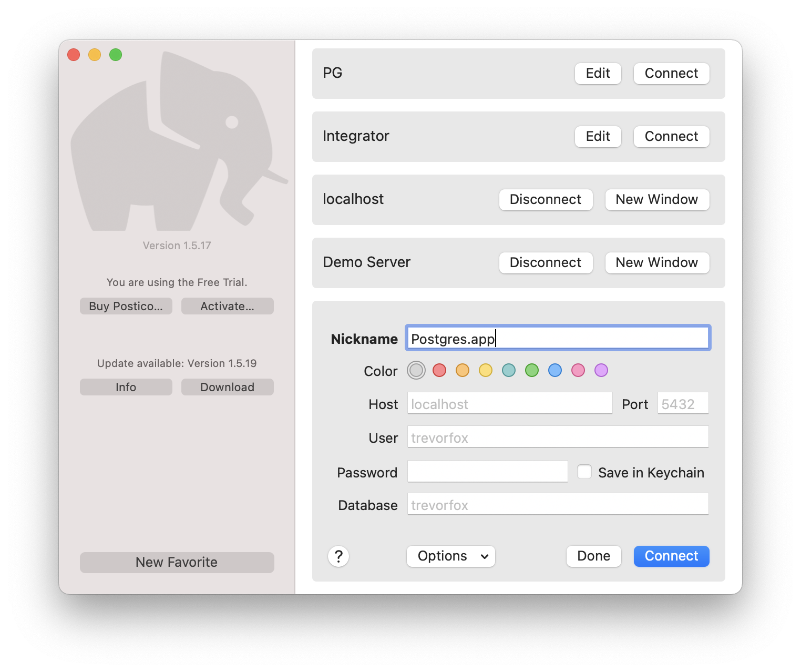Click the PG favorite name
Viewport: 801px width, 672px height.
coord(333,73)
